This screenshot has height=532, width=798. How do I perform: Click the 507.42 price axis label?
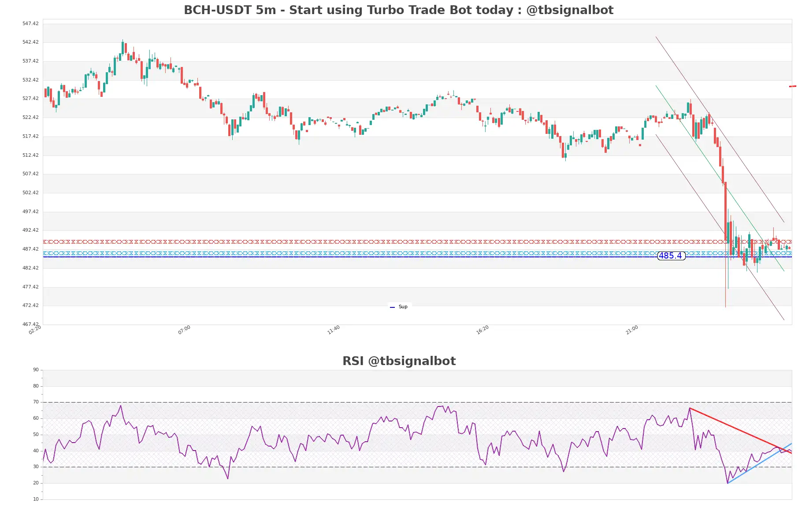(30, 174)
